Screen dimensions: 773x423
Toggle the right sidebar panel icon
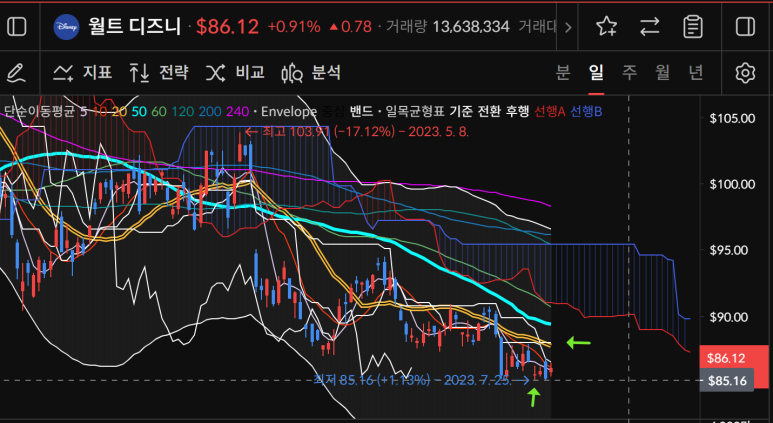tap(745, 27)
